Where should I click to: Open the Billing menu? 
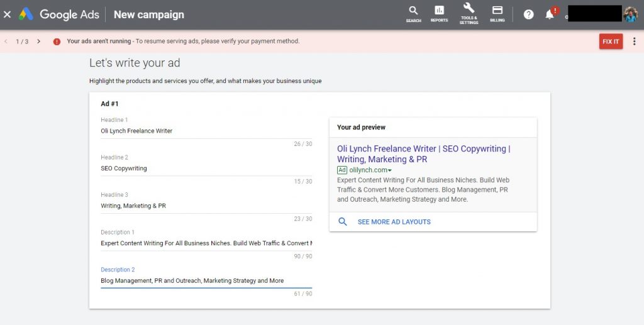pos(497,14)
